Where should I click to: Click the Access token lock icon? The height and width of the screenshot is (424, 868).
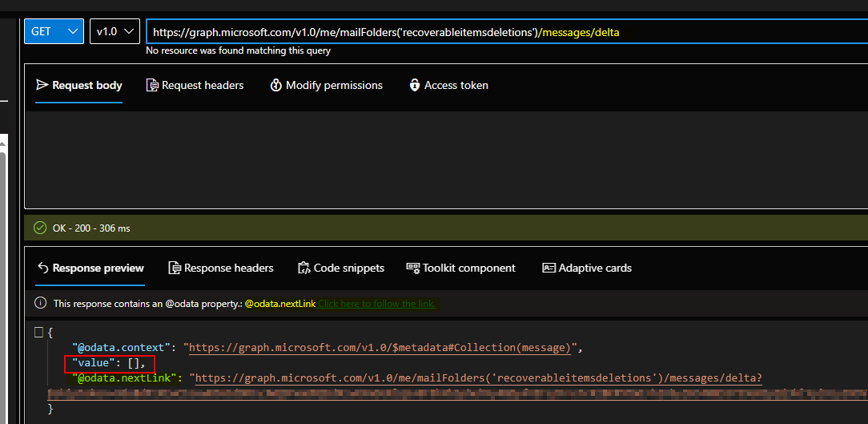pyautogui.click(x=414, y=85)
